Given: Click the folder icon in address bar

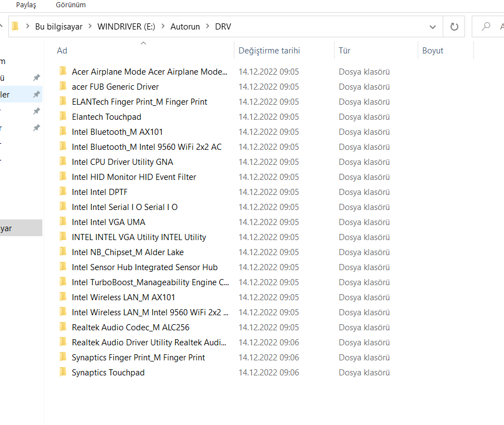Looking at the screenshot, I should (x=15, y=26).
